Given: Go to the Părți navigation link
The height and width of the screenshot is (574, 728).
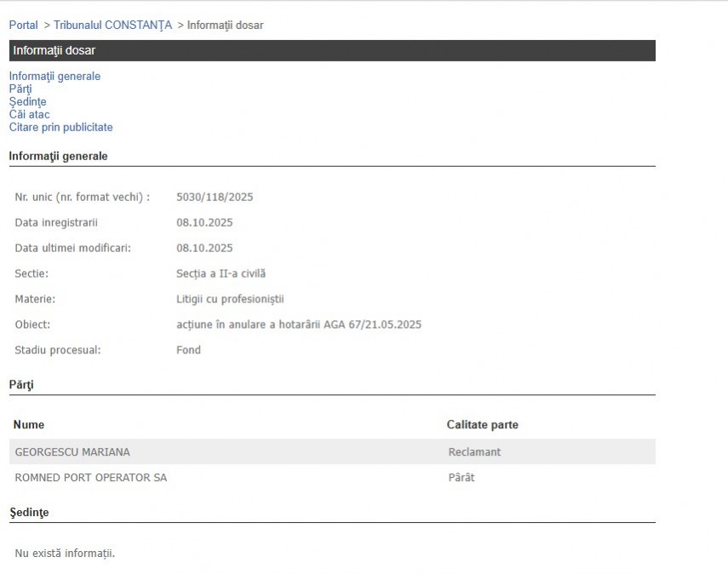Looking at the screenshot, I should tap(20, 89).
